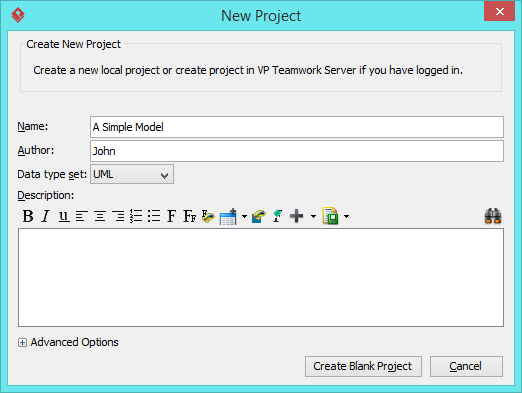
Task: Click binoculars find icon
Action: point(493,216)
